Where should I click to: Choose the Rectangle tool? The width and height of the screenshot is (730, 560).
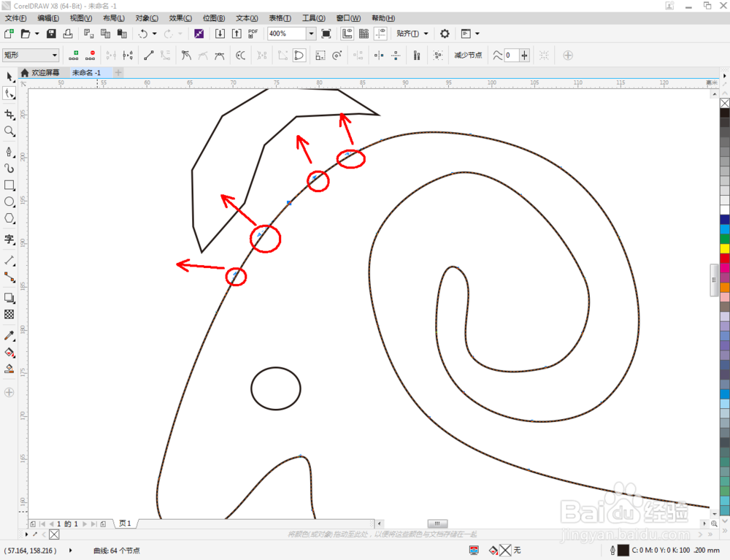point(9,185)
